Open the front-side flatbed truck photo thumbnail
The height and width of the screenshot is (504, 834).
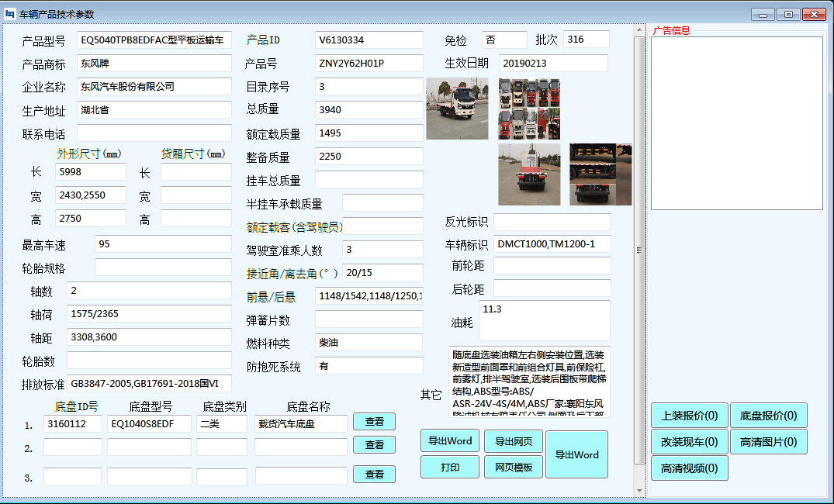(457, 109)
